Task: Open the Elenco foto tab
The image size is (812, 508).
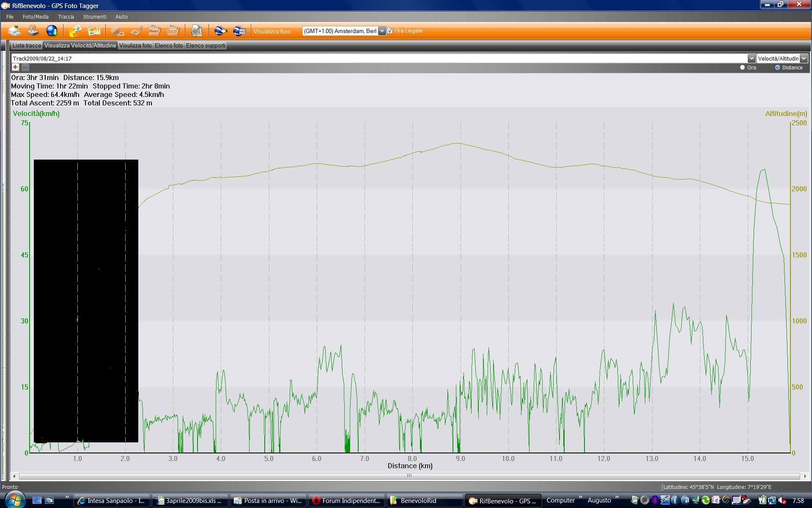Action: click(169, 45)
